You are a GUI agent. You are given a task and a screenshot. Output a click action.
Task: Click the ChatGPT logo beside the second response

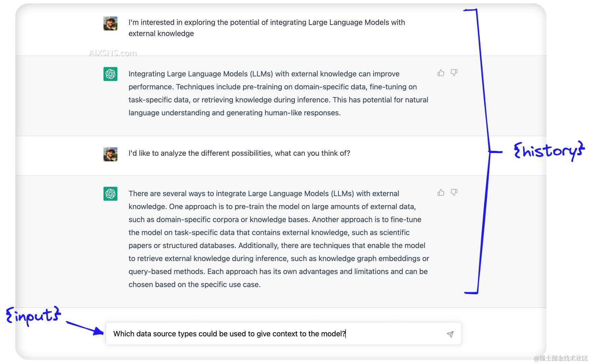pos(110,194)
